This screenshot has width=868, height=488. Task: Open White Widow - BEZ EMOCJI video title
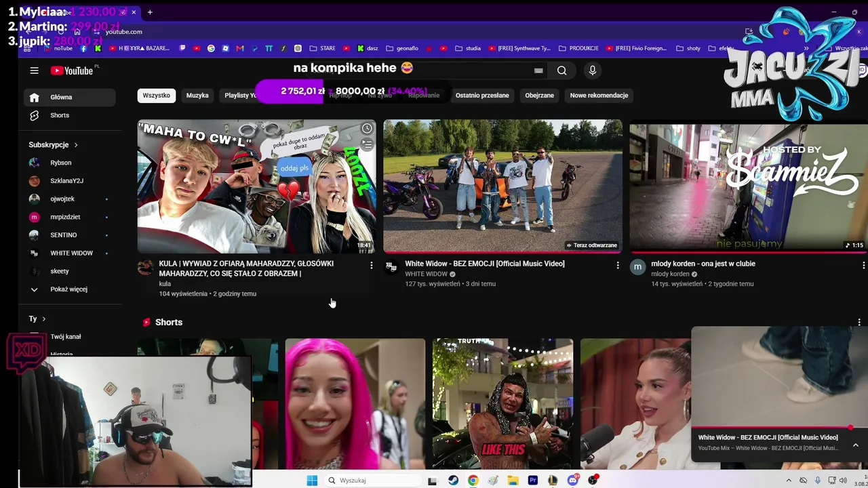pos(484,264)
